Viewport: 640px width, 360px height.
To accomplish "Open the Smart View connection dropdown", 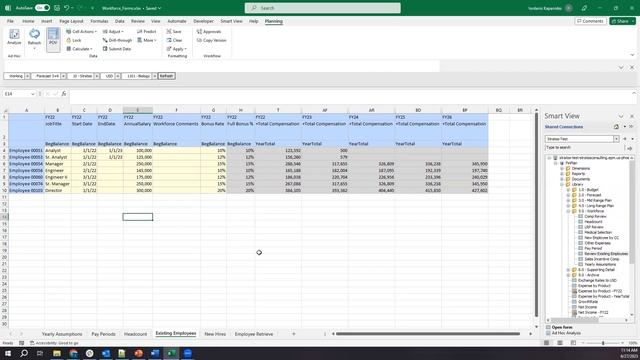I will 616,139.
